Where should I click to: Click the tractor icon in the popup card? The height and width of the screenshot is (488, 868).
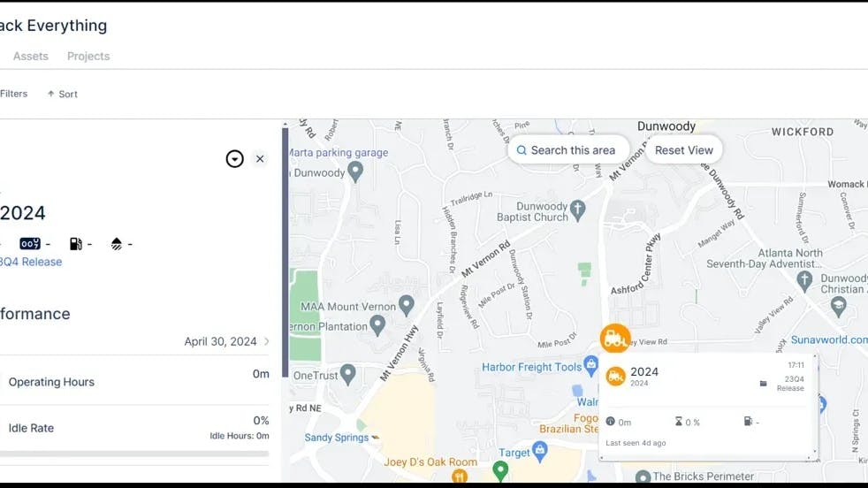point(615,377)
